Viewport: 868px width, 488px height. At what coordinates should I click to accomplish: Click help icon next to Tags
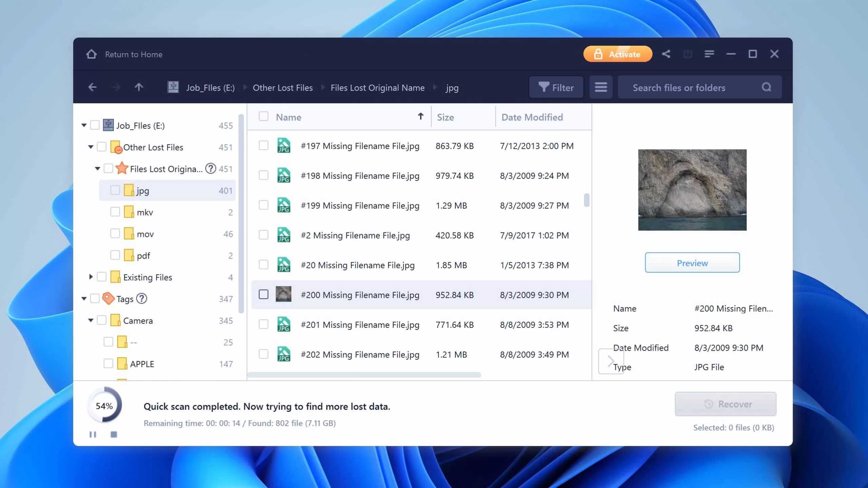pyautogui.click(x=141, y=299)
